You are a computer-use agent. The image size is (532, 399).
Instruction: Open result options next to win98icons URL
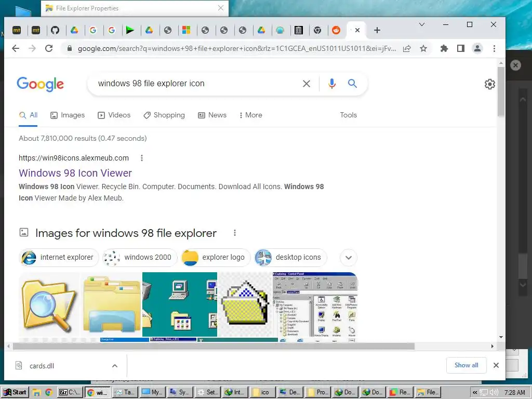coord(142,158)
